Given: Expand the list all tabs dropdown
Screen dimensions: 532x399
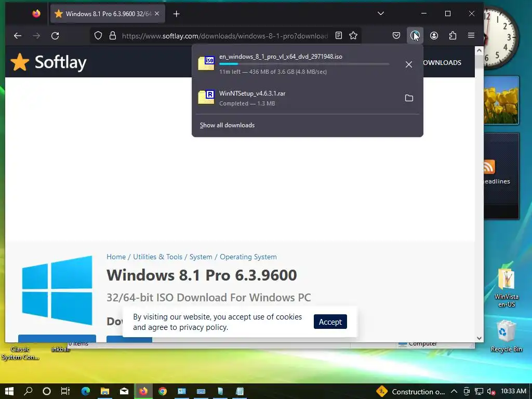Looking at the screenshot, I should tap(381, 14).
